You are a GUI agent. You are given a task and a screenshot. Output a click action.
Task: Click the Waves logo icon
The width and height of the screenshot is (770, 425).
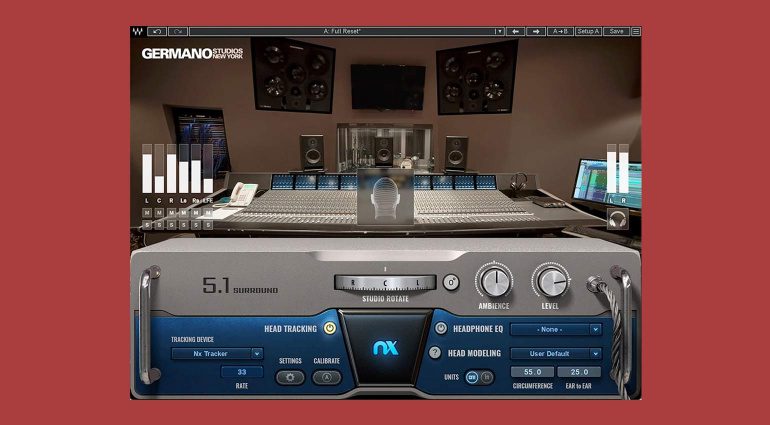[x=138, y=31]
